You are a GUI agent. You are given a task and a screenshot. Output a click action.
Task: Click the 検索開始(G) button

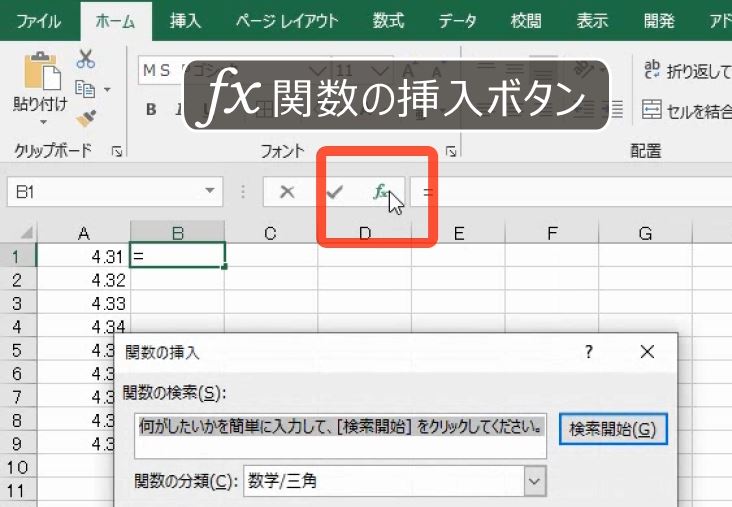tap(613, 429)
